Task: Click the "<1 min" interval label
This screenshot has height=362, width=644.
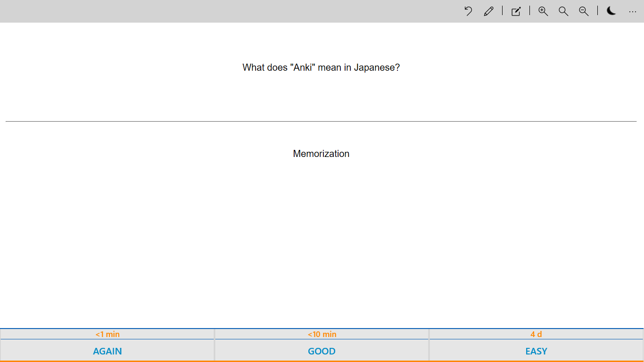Action: (x=107, y=334)
